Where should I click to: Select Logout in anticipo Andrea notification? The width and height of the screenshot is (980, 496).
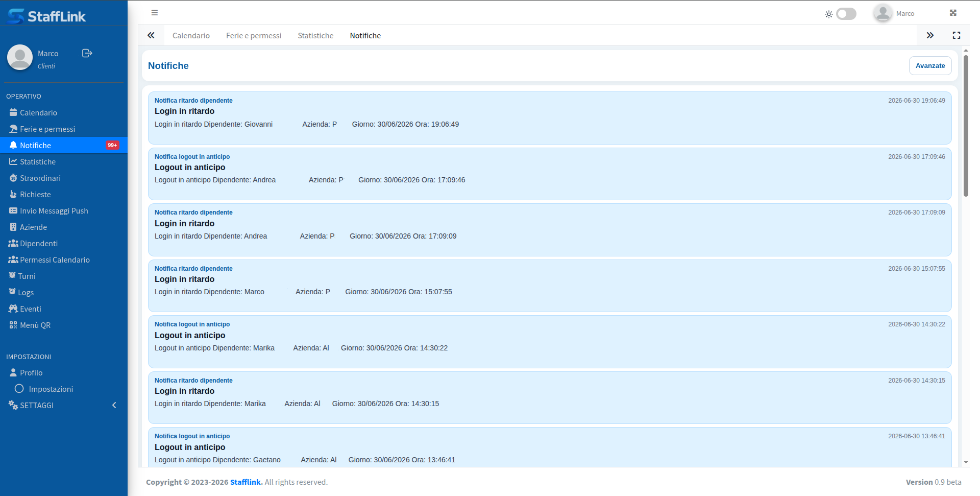[550, 174]
